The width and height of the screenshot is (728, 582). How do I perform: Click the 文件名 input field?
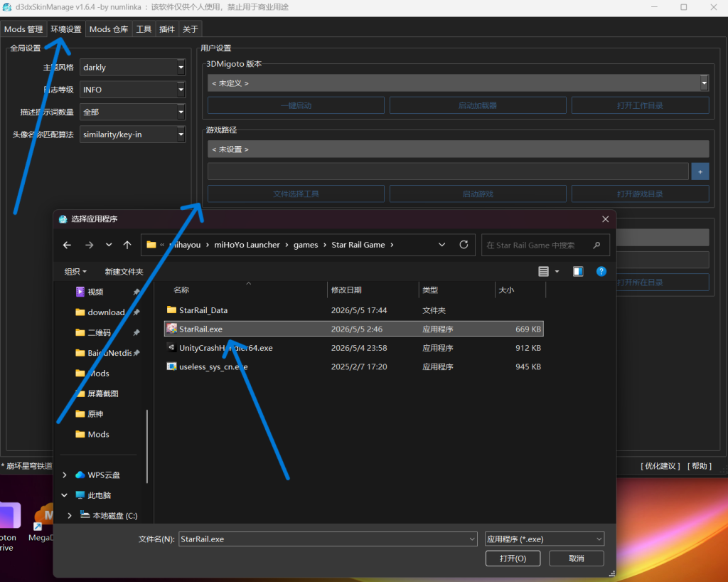pos(328,539)
